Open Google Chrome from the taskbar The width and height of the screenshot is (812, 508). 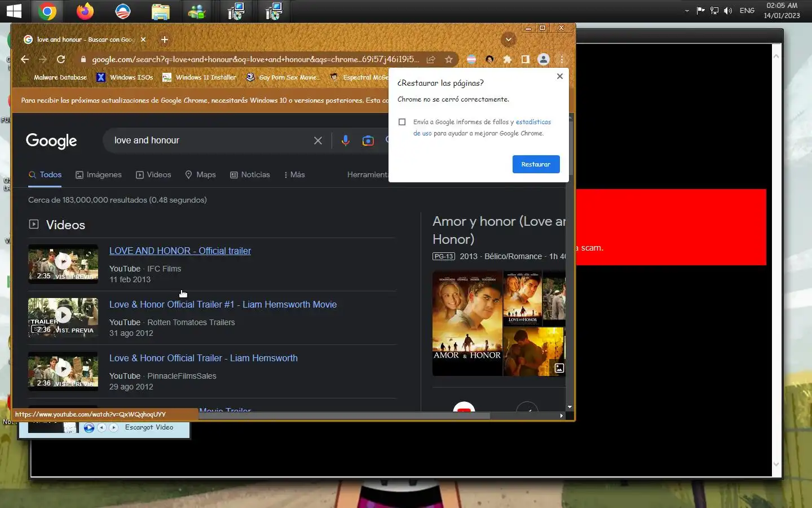[x=47, y=11]
